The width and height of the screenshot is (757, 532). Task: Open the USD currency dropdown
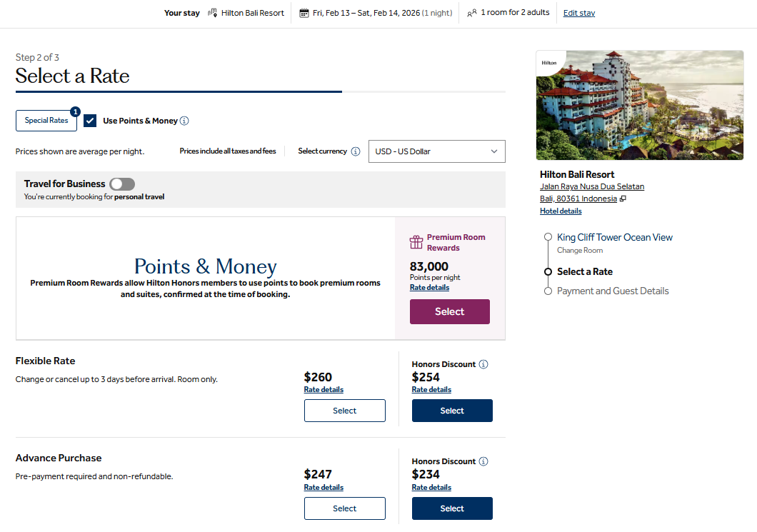436,151
